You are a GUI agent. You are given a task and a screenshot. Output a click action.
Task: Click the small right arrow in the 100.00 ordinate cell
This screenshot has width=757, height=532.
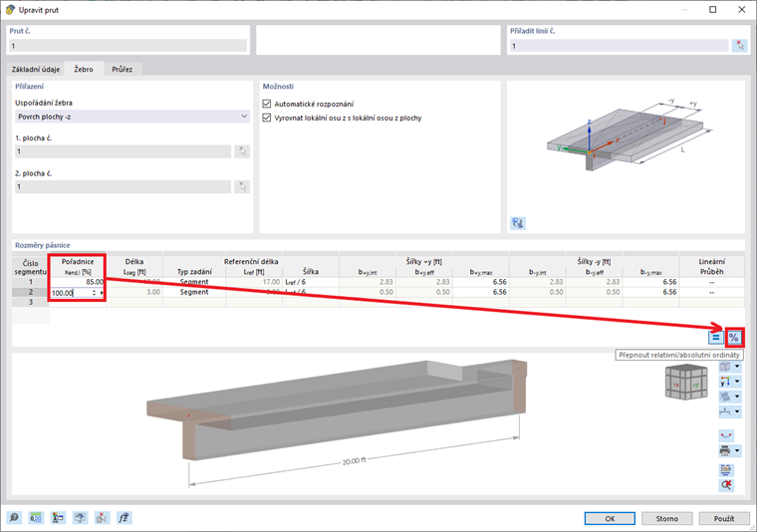102,293
